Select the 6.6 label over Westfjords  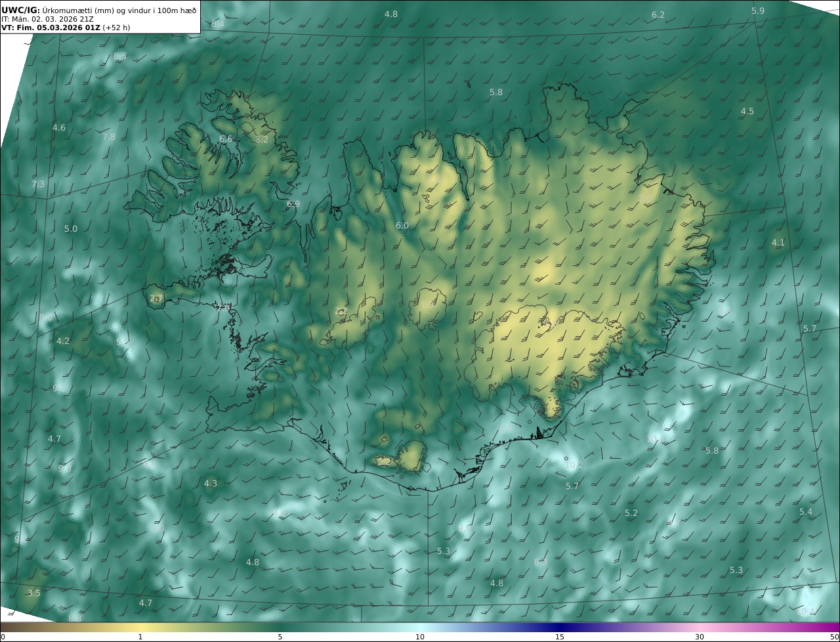pos(226,139)
